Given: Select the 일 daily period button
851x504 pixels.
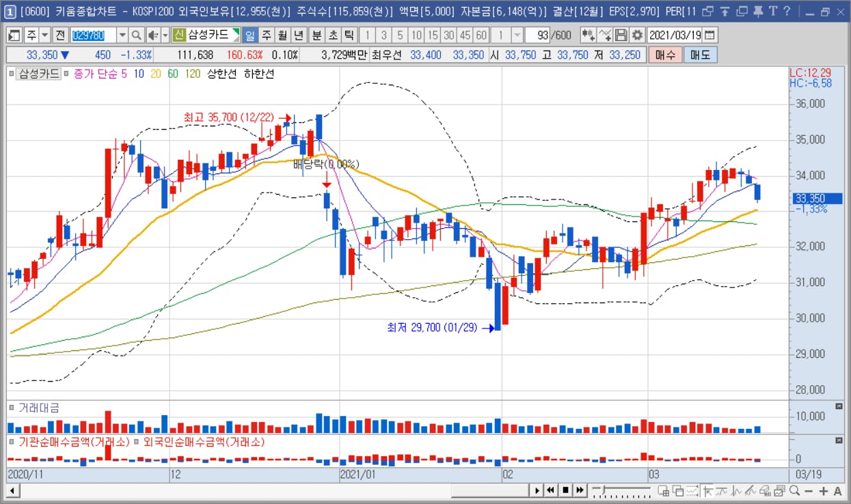Looking at the screenshot, I should (250, 35).
